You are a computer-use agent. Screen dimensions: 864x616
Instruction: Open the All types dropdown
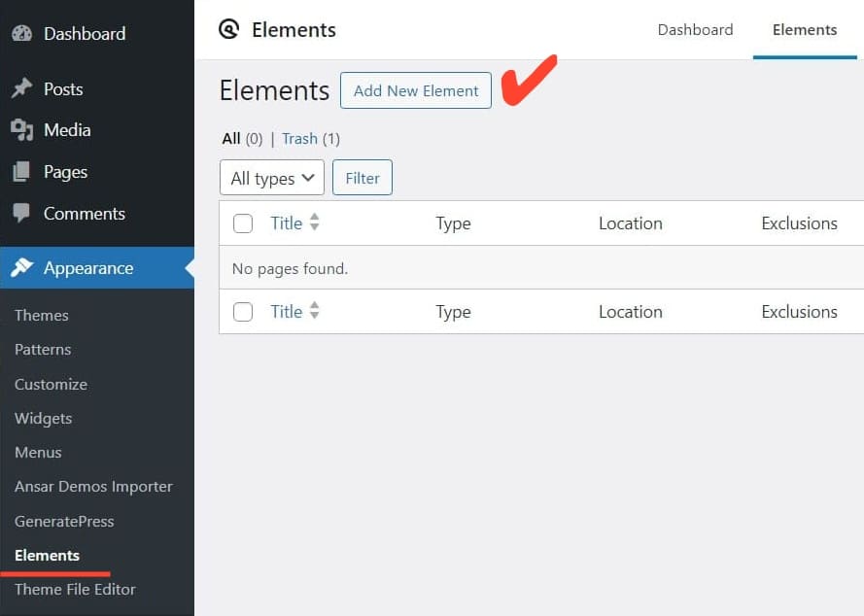click(272, 178)
